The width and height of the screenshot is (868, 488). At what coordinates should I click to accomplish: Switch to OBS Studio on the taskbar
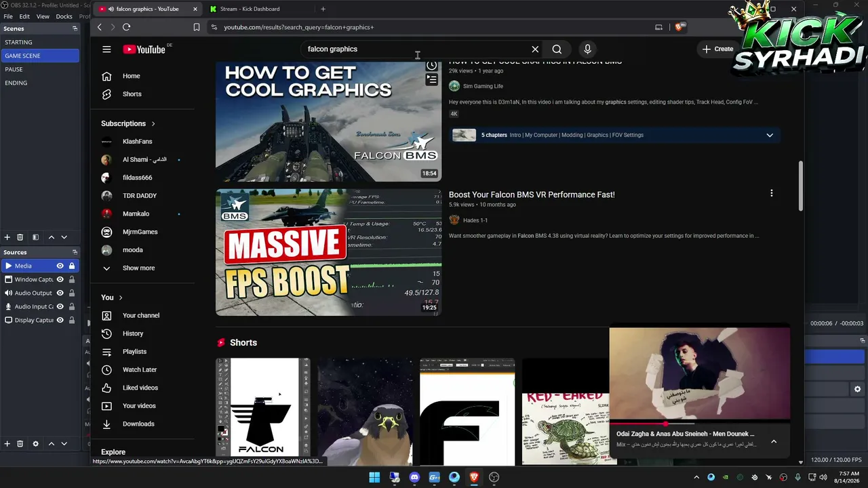(494, 477)
